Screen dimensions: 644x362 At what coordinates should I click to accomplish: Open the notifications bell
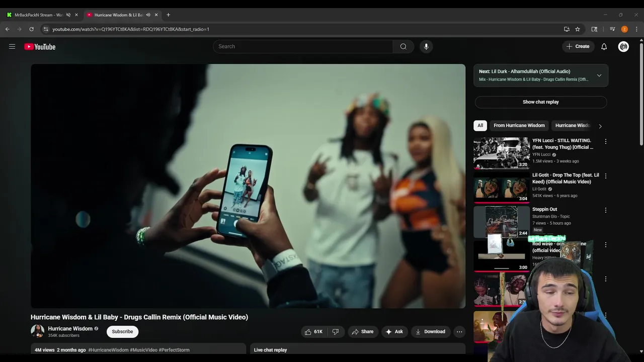click(x=604, y=46)
